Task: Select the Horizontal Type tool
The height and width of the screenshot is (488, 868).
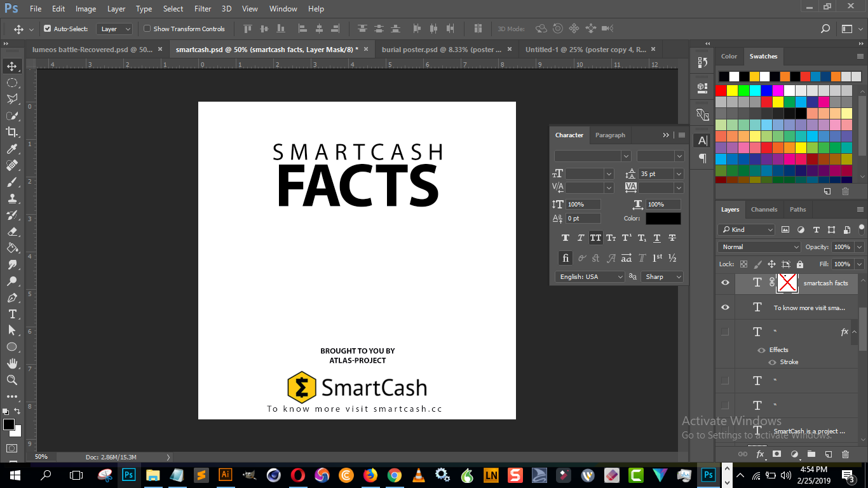Action: pyautogui.click(x=12, y=314)
